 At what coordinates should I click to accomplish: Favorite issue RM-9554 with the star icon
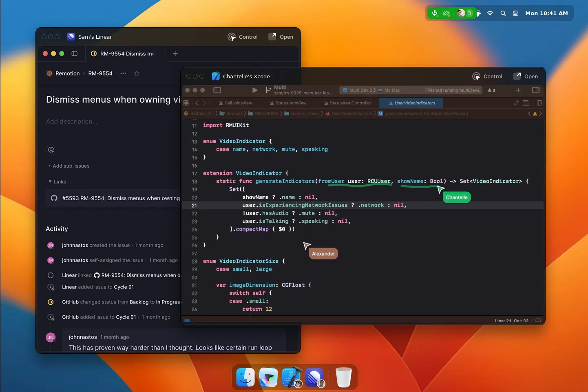tap(137, 73)
